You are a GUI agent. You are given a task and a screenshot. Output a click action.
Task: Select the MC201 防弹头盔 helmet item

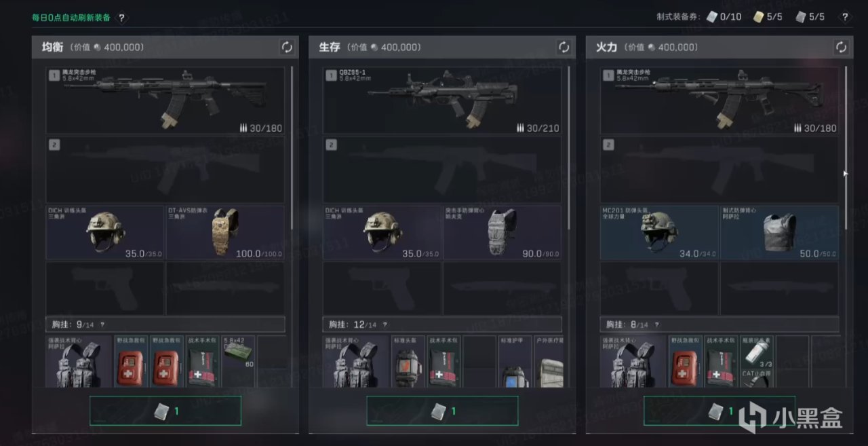pos(659,232)
